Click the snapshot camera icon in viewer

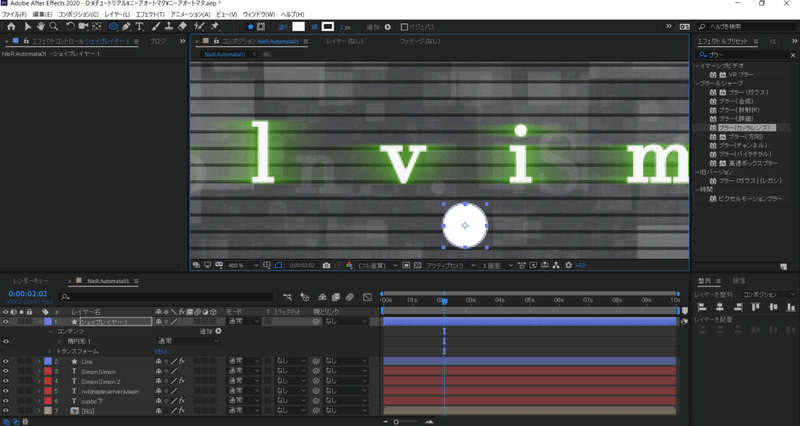coord(326,265)
